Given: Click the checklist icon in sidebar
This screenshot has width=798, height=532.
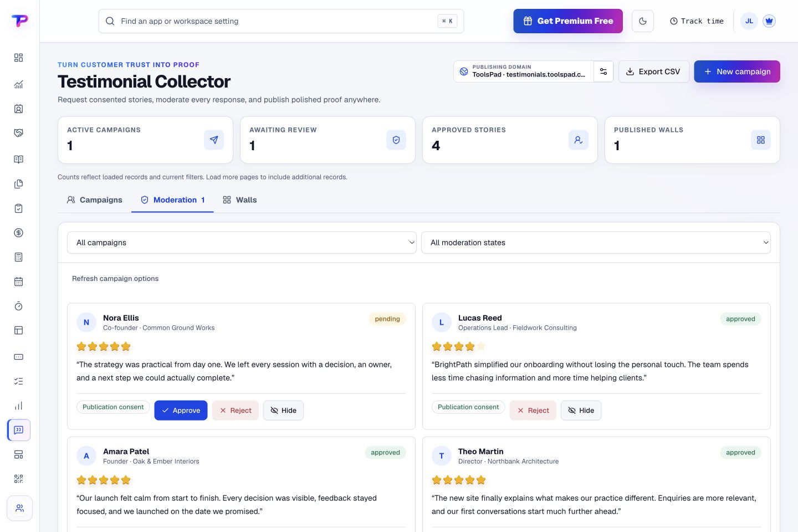Looking at the screenshot, I should [x=18, y=381].
